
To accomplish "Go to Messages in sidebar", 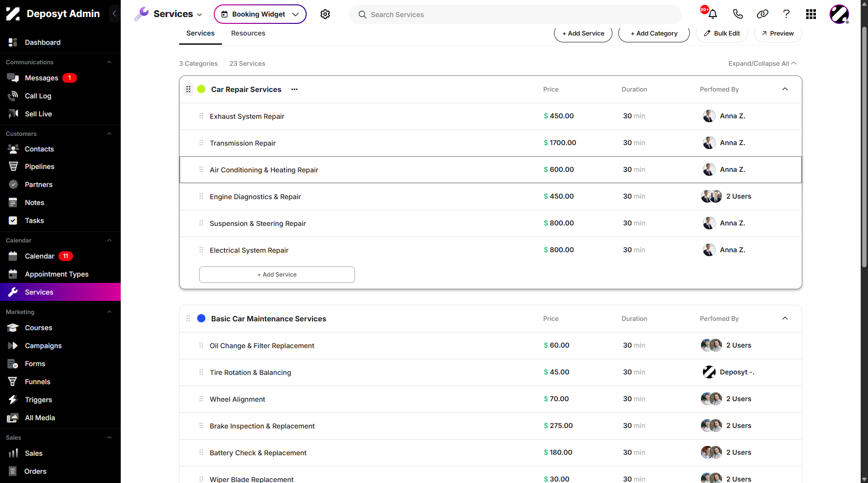I will click(41, 78).
